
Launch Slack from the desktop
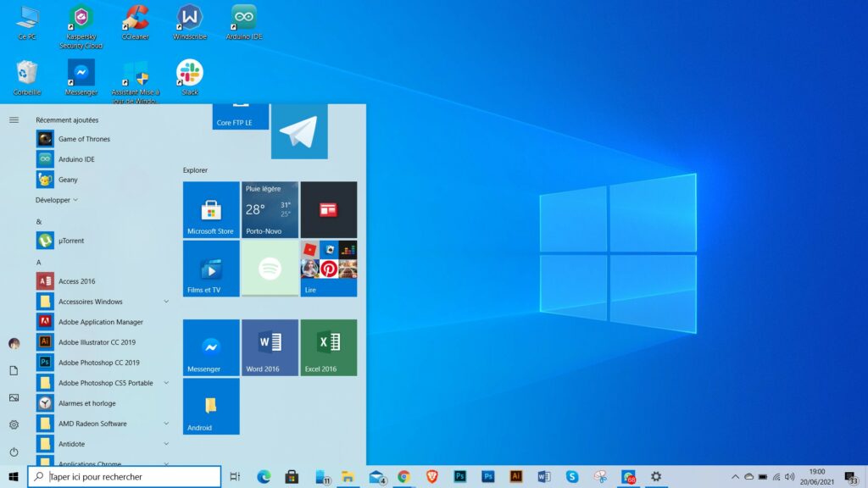189,78
